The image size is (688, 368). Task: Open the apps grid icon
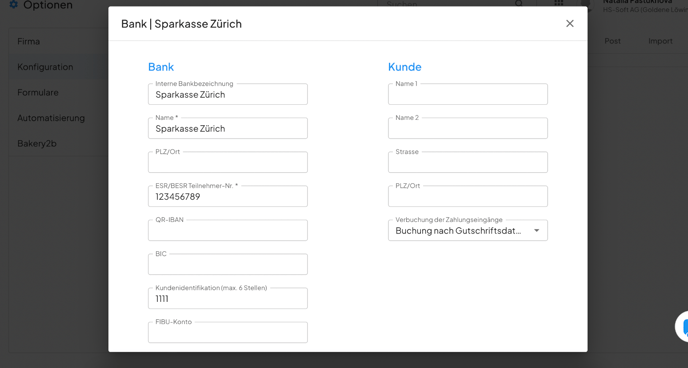pos(558,4)
